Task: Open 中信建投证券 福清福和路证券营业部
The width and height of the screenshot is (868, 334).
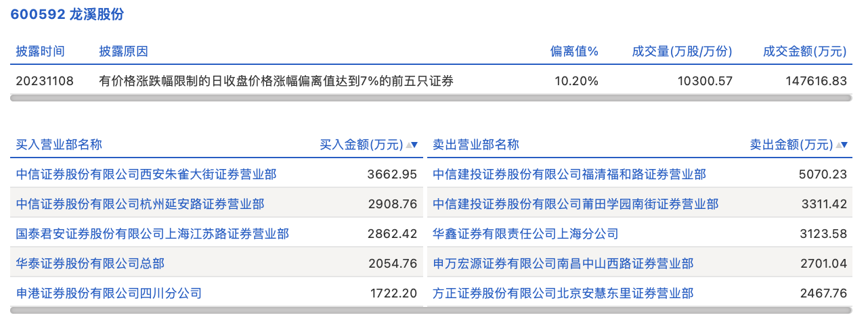Action: [x=569, y=174]
